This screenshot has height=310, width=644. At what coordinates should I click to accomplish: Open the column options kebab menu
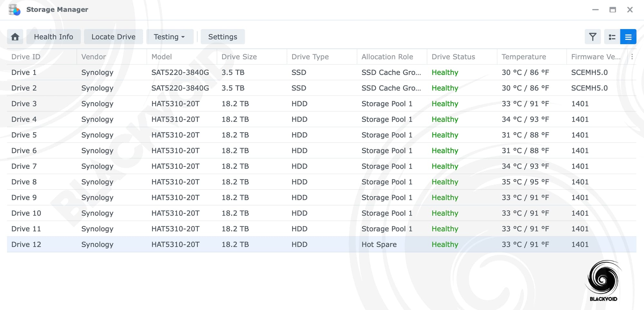[x=632, y=57]
